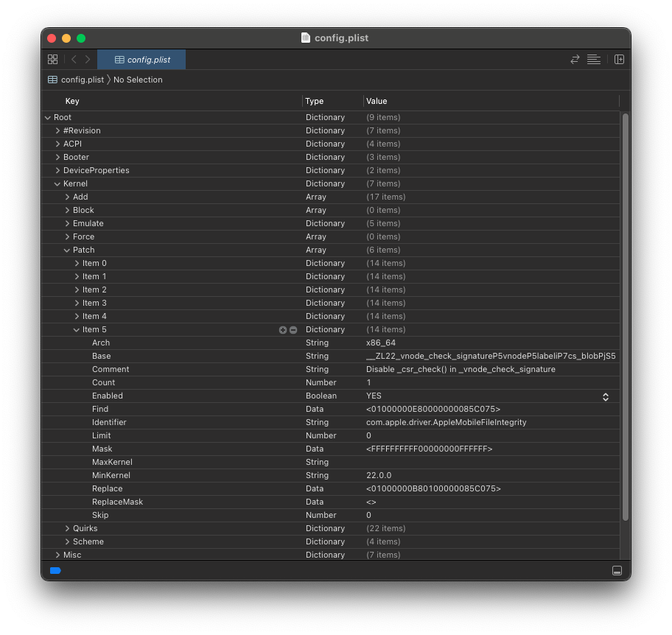The width and height of the screenshot is (672, 635).
Task: Expand Item 3 in Patch
Action: [77, 304]
